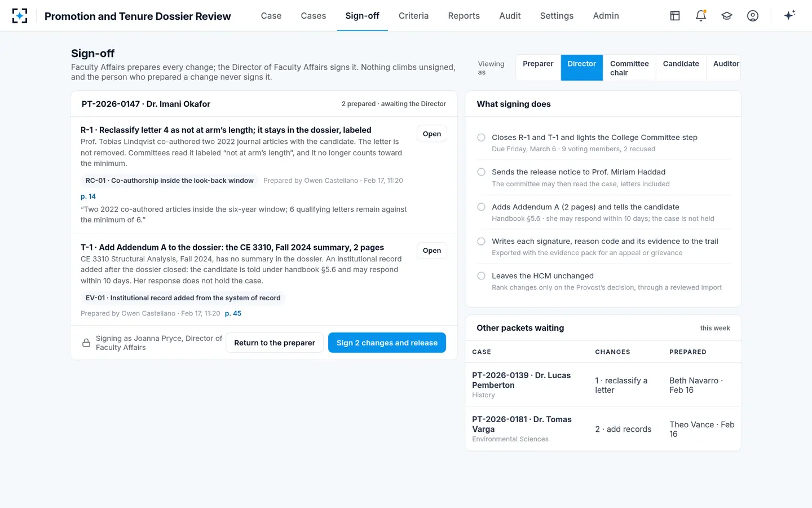Click the lock icon beside signing identity
The image size is (812, 508).
(86, 343)
